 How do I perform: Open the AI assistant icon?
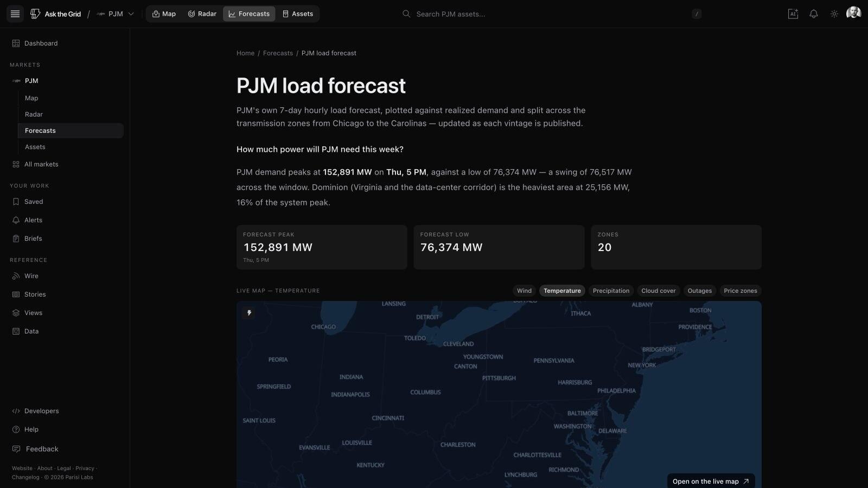click(x=793, y=14)
